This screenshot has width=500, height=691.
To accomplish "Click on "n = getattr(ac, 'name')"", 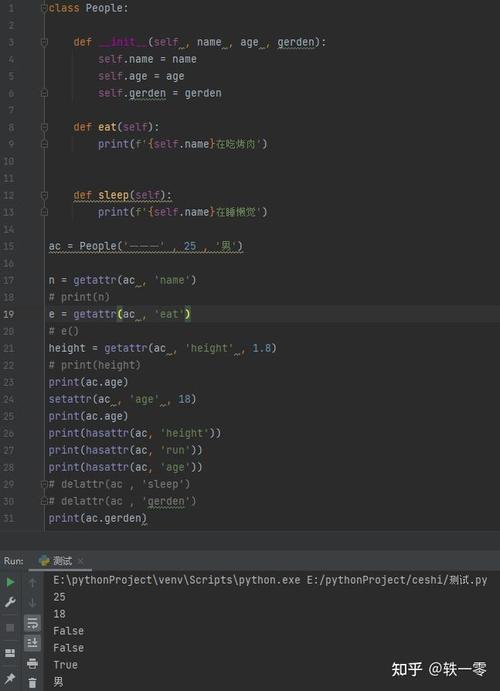I will pos(122,280).
